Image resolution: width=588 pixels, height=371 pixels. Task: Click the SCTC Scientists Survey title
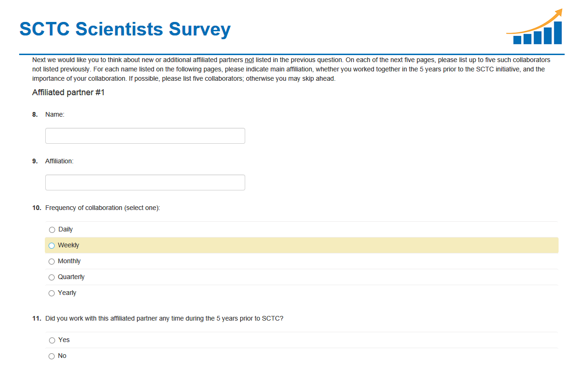[125, 29]
